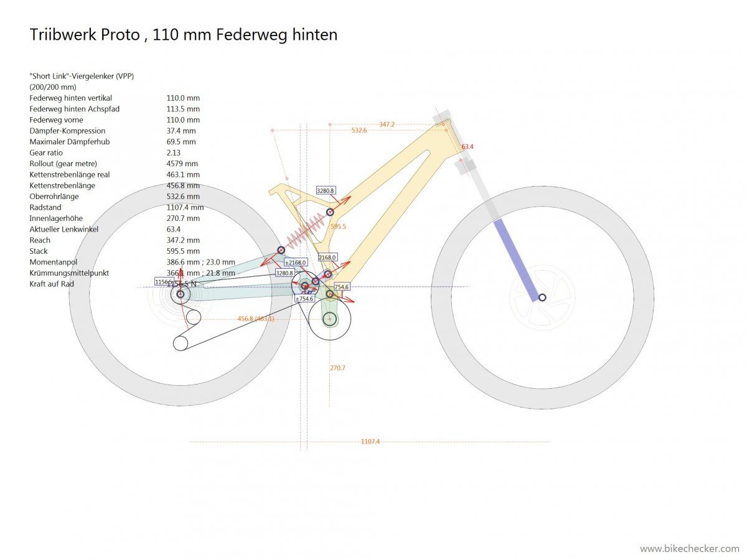Select the 347.2 reach dimension label
The height and width of the screenshot is (560, 747).
387,125
